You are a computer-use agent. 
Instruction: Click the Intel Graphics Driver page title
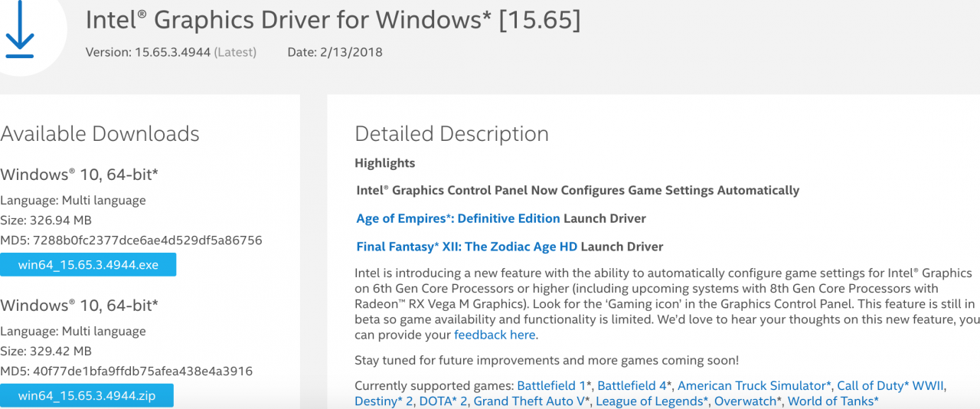[x=333, y=19]
